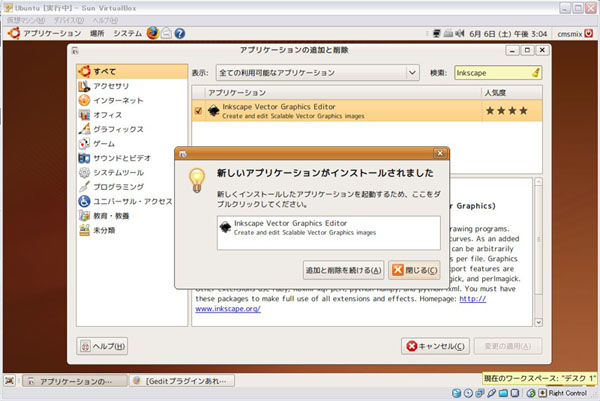Click 追加と削除を続ける button

[x=343, y=270]
